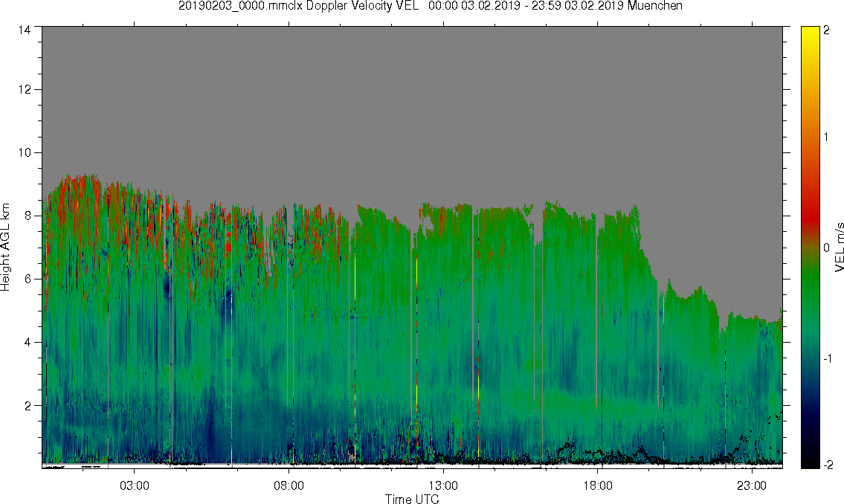Click the colorbar value -2 label

point(828,465)
